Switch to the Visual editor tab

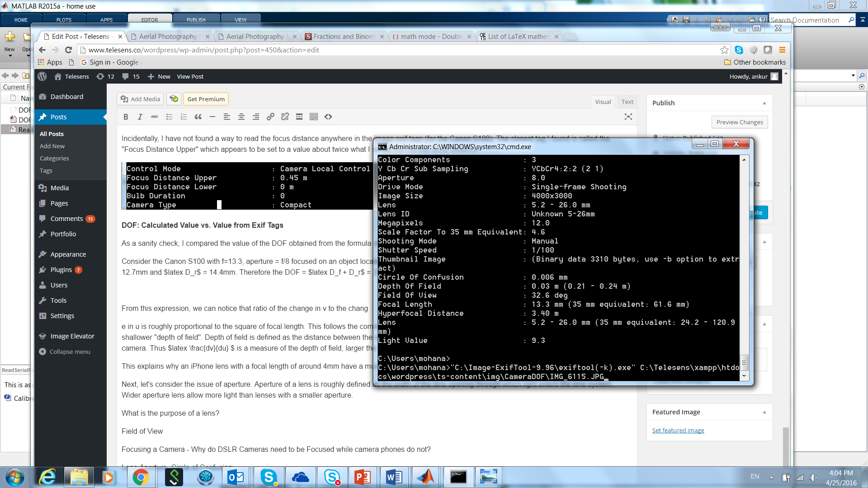coord(603,102)
